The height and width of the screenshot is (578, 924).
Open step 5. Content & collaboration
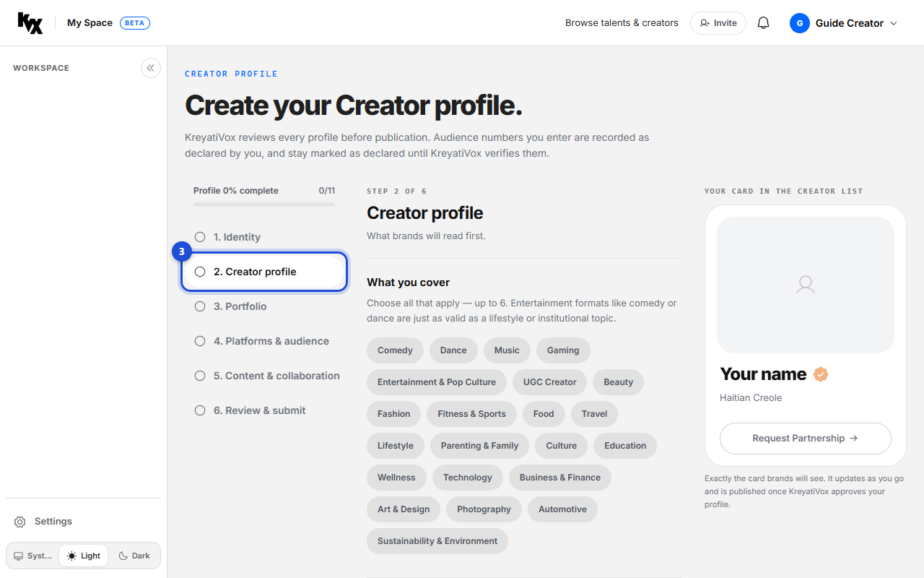coord(264,376)
